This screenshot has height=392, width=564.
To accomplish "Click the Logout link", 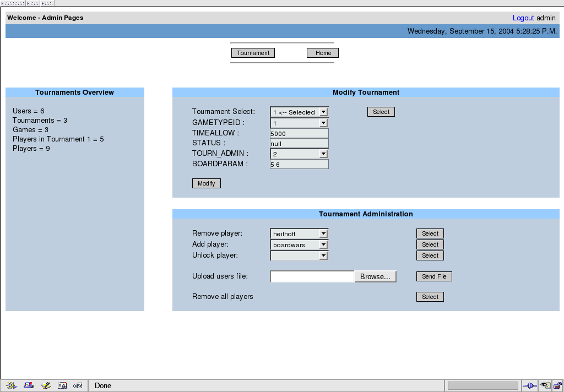I will click(523, 18).
